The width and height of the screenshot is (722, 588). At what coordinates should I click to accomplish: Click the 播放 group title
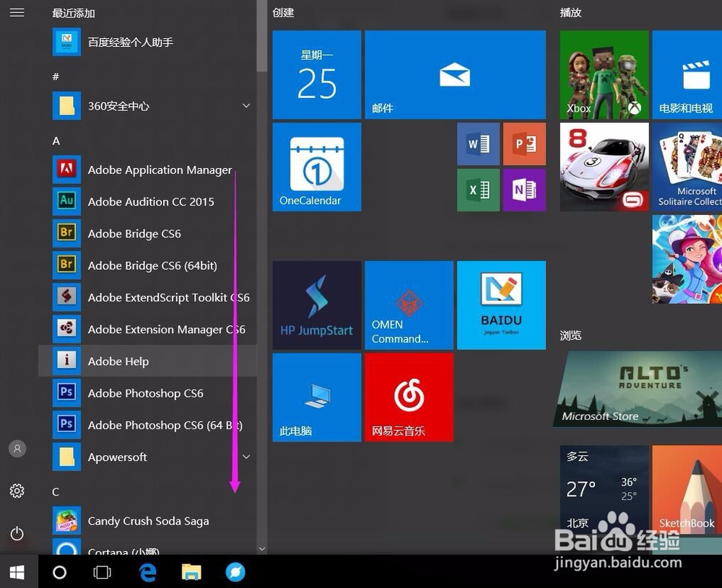click(x=570, y=12)
